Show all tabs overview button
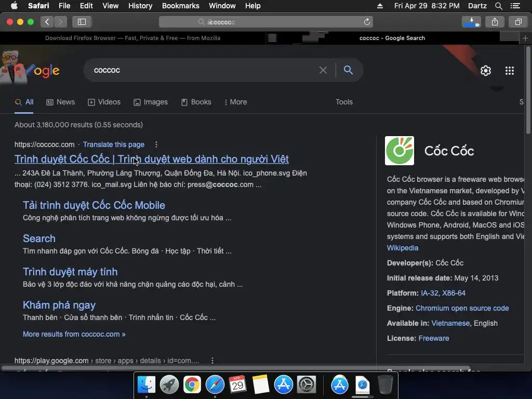The height and width of the screenshot is (399, 532). click(x=518, y=22)
